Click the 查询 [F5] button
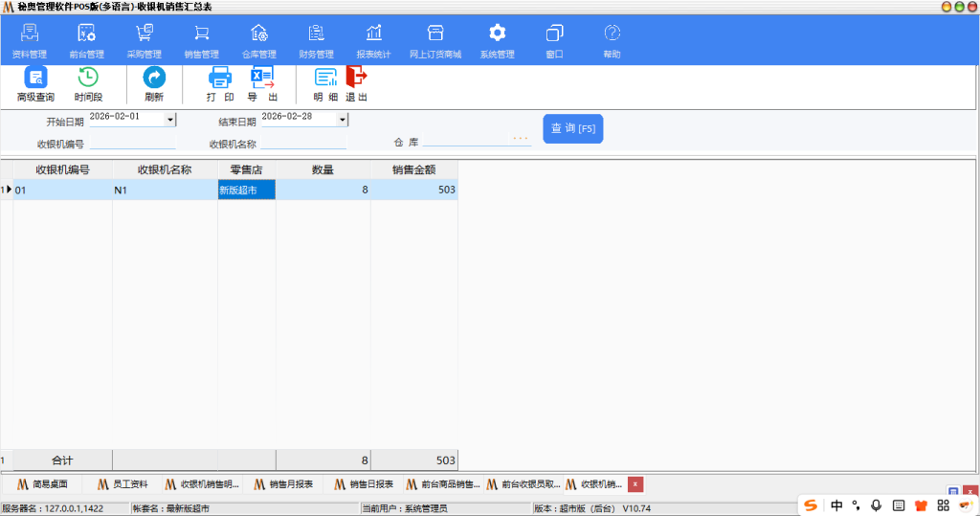980x516 pixels. (x=572, y=129)
